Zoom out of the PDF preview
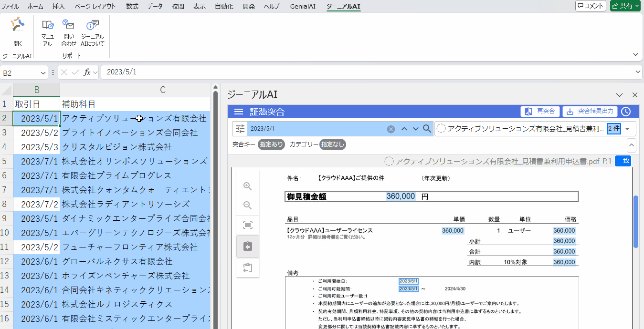 tap(248, 206)
